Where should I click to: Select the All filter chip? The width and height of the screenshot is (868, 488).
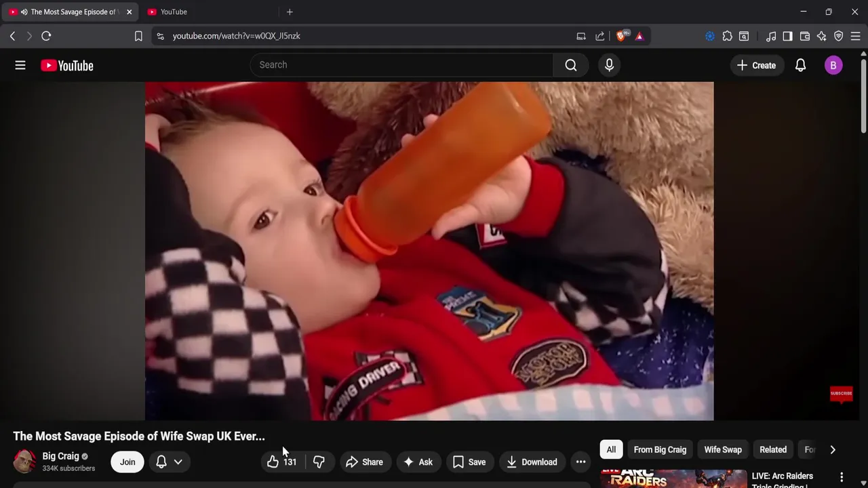click(611, 449)
